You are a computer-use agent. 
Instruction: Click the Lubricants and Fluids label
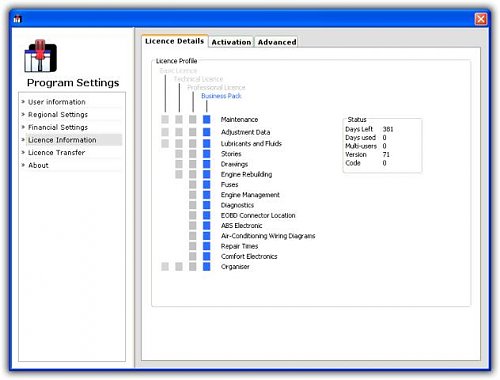click(x=251, y=144)
